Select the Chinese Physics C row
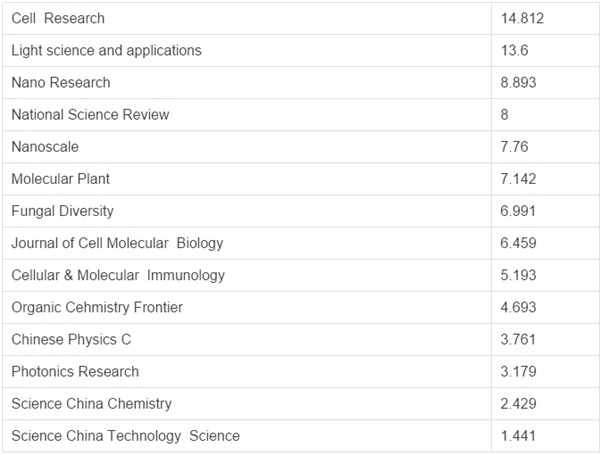 point(300,340)
